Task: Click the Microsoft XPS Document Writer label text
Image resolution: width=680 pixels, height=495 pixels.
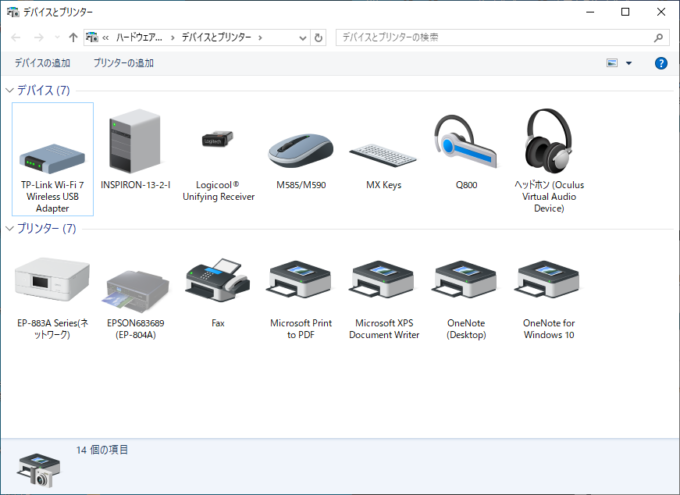Action: [x=384, y=329]
